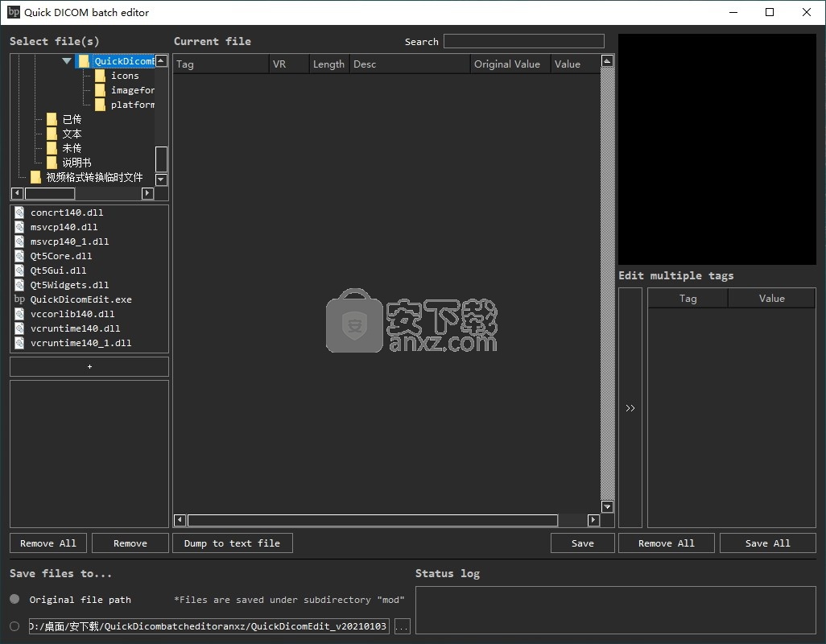Viewport: 826px width, 644px height.
Task: Click tag table scroll left arrow
Action: [x=180, y=520]
